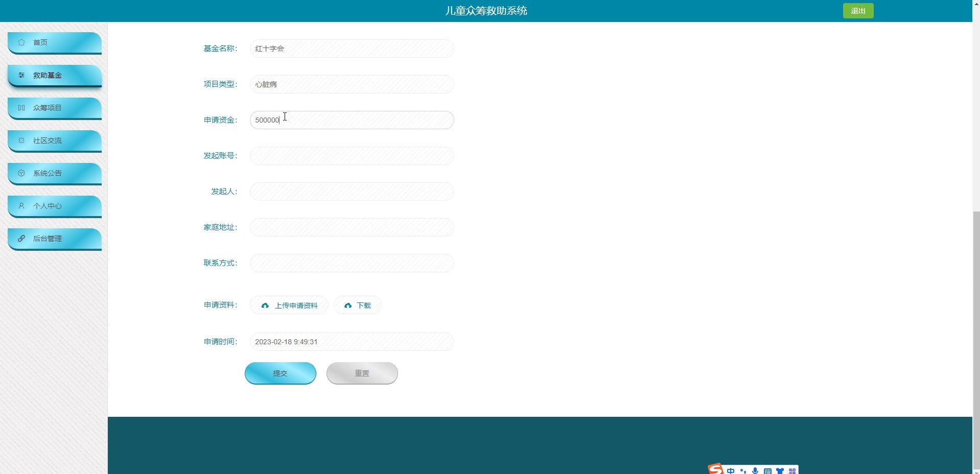Open 救助基金 in the sidebar
Image resolution: width=980 pixels, height=474 pixels.
55,76
